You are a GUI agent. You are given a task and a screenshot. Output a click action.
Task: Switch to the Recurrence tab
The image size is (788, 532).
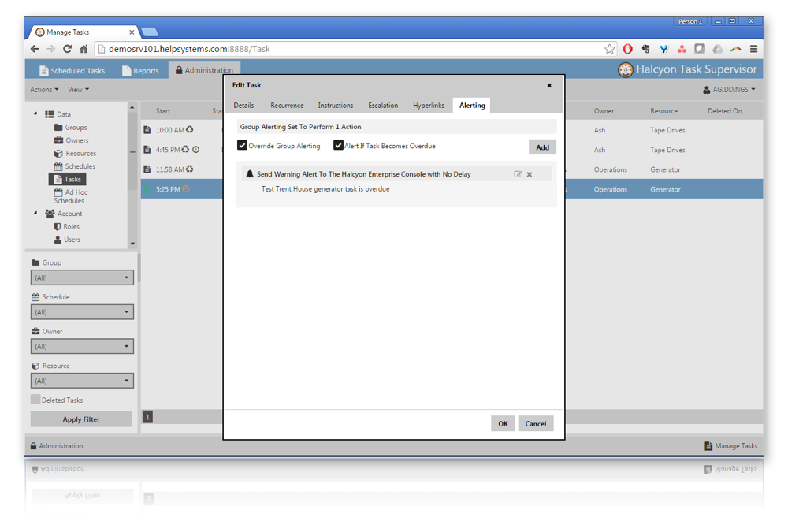click(287, 106)
